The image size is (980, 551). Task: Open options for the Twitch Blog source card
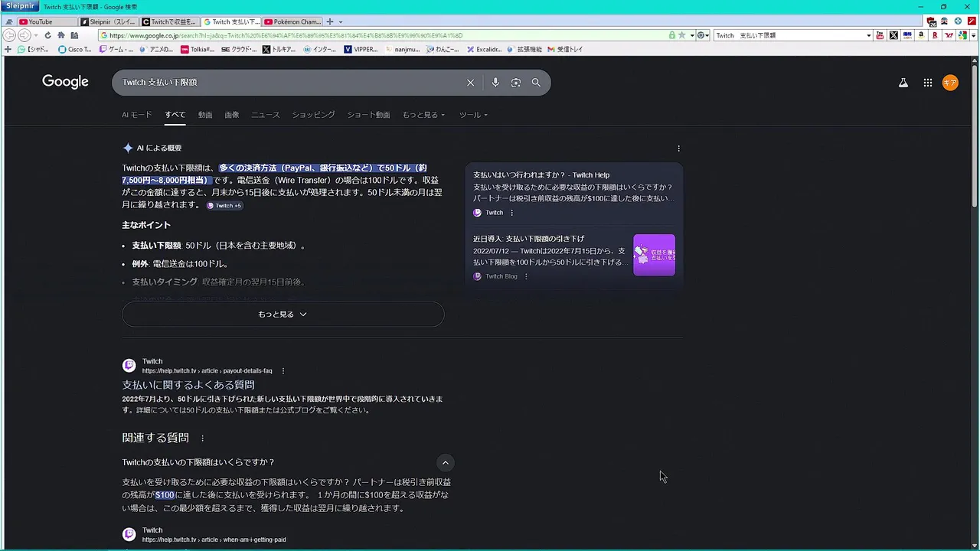526,276
